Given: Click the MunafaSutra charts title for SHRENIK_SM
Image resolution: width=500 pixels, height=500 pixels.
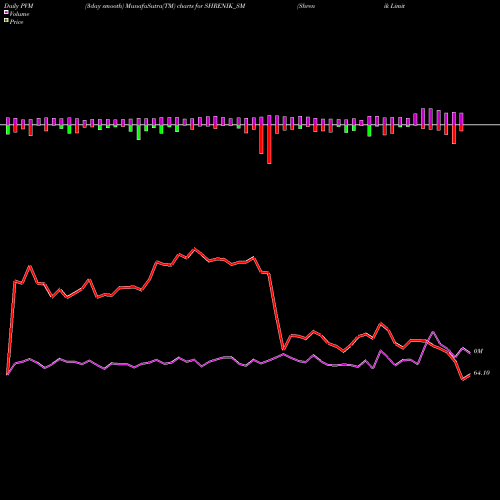Looking at the screenshot, I should (x=165, y=6).
